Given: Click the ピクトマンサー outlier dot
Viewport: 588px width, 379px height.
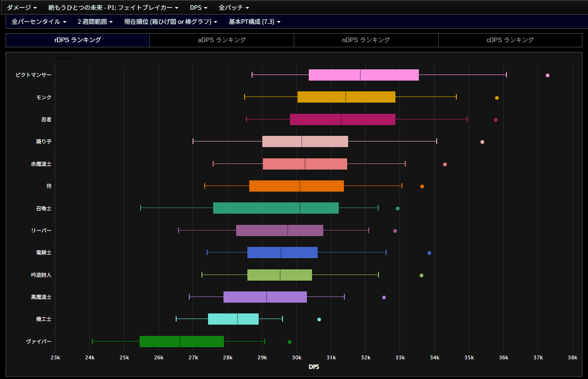Looking at the screenshot, I should coord(547,75).
